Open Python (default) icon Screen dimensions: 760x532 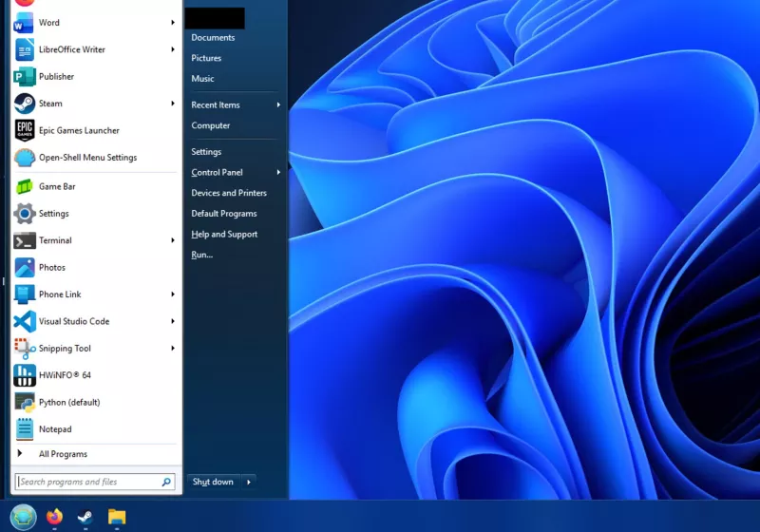tap(25, 403)
